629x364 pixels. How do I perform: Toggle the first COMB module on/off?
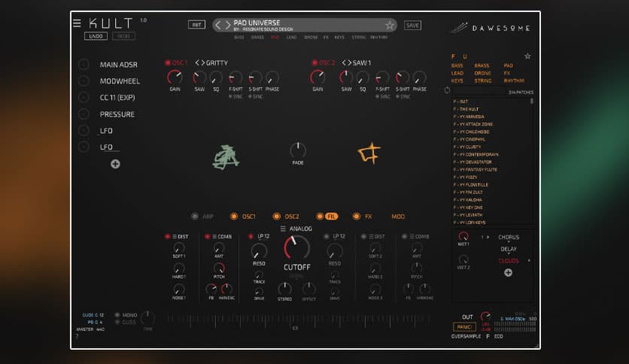(208, 236)
